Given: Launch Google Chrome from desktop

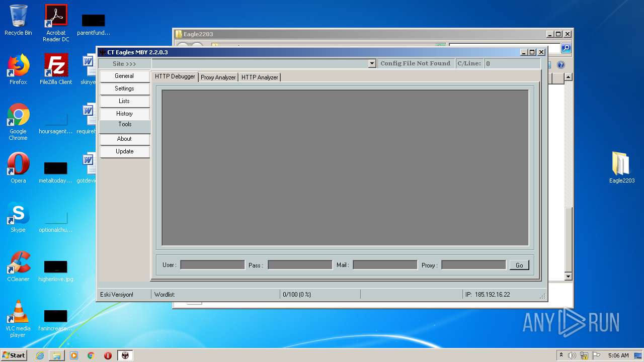Looking at the screenshot, I should (18, 122).
